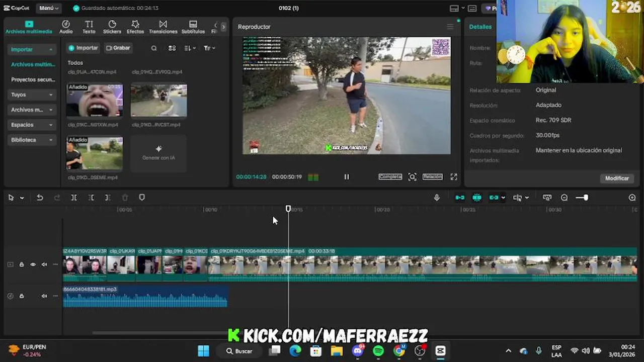Viewport: 644px width, 362px height.
Task: Click the Grabar button
Action: [x=118, y=48]
